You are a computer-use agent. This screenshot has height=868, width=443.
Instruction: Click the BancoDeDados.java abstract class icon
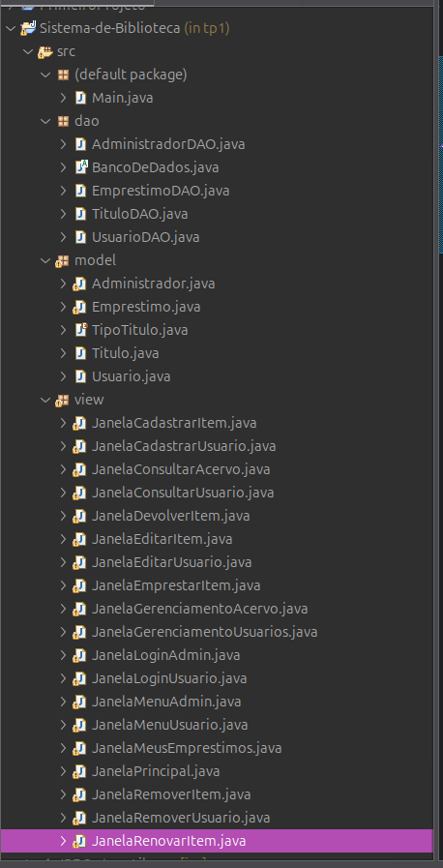coord(81,167)
